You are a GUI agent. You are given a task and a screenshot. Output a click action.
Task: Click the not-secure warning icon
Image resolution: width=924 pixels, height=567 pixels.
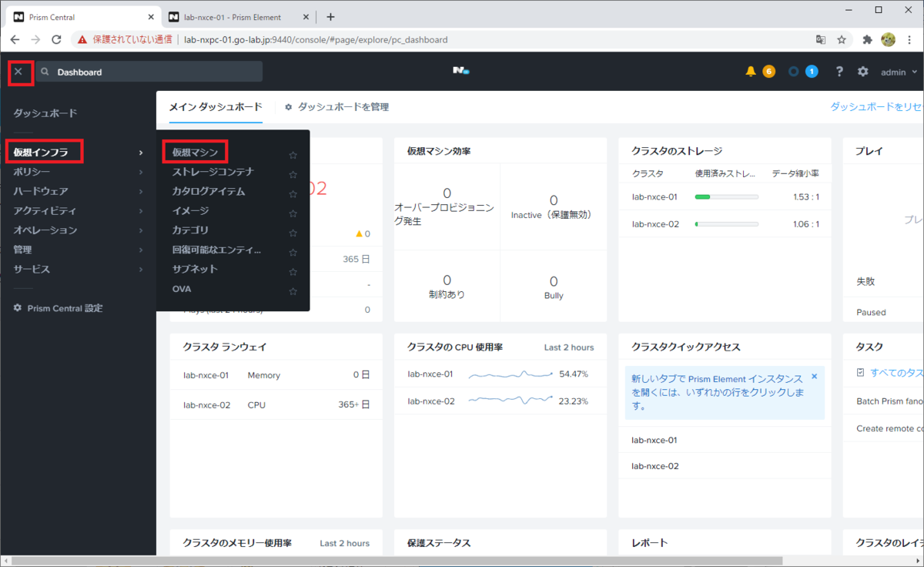(82, 39)
